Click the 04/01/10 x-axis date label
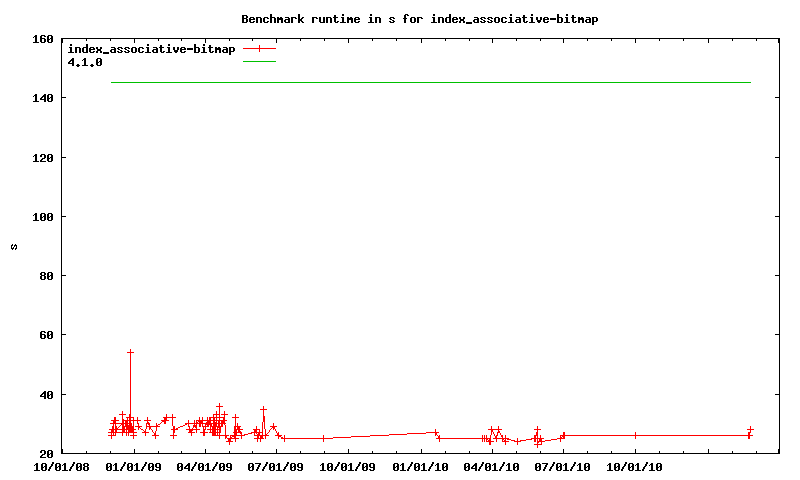 pos(492,465)
